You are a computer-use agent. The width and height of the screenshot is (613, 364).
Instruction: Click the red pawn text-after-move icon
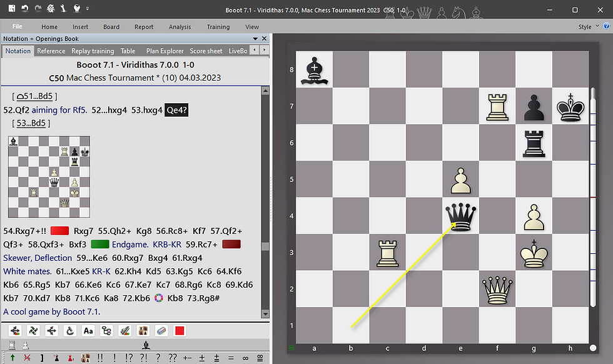pyautogui.click(x=71, y=358)
